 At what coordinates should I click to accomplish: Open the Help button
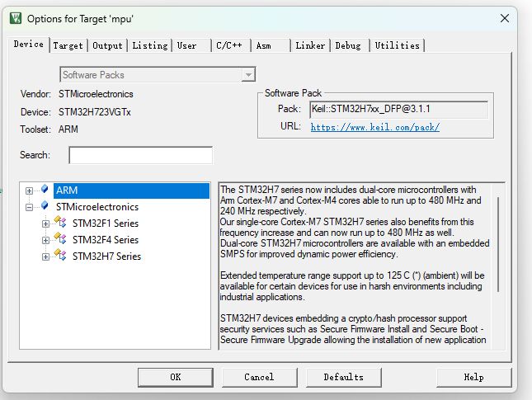[473, 377]
